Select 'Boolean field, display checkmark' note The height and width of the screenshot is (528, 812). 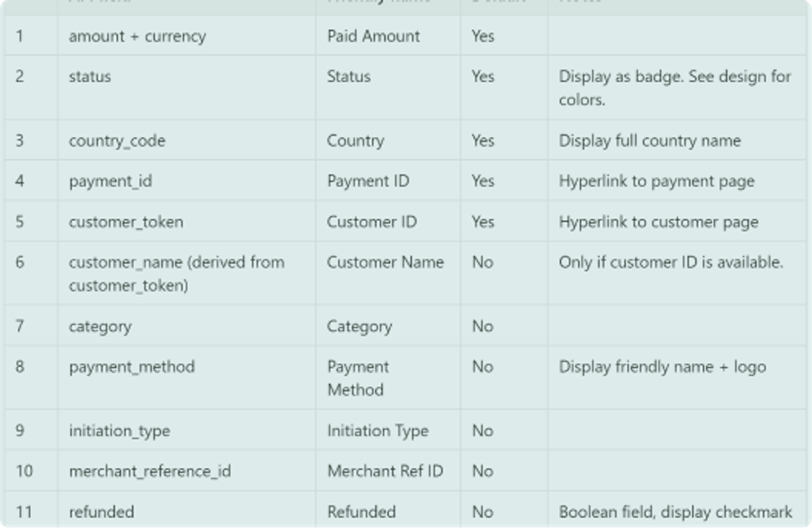676,512
